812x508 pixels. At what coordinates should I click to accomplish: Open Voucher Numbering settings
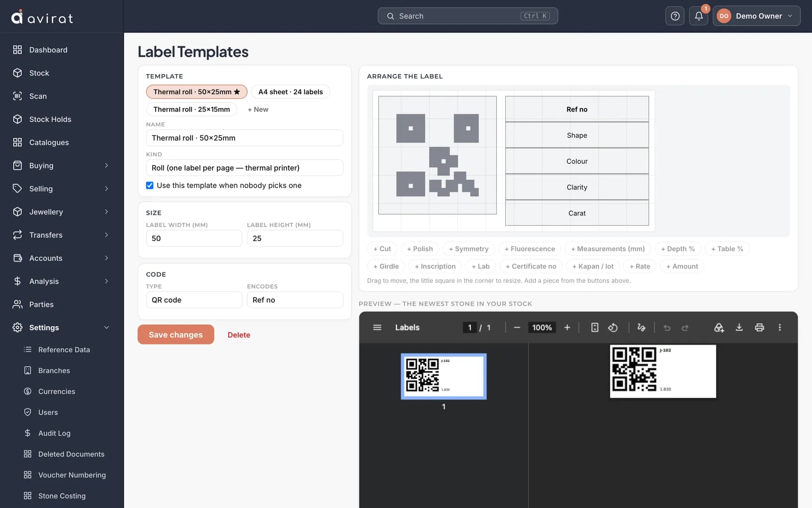pyautogui.click(x=72, y=475)
